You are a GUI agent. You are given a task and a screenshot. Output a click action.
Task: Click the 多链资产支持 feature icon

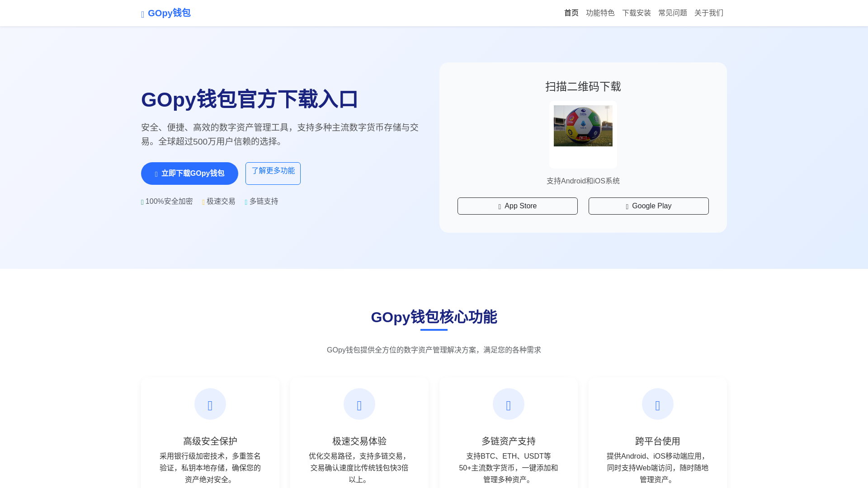[509, 404]
